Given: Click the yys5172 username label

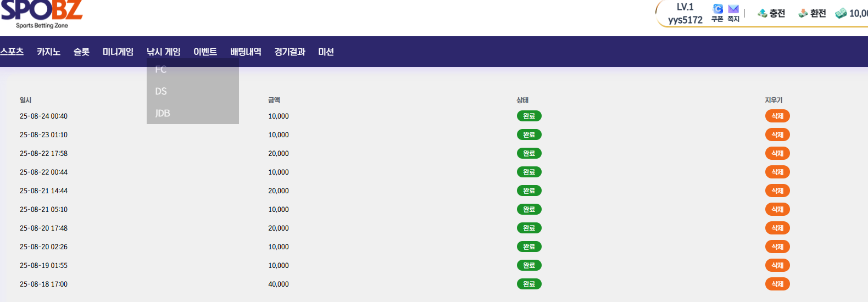Looking at the screenshot, I should coord(685,20).
